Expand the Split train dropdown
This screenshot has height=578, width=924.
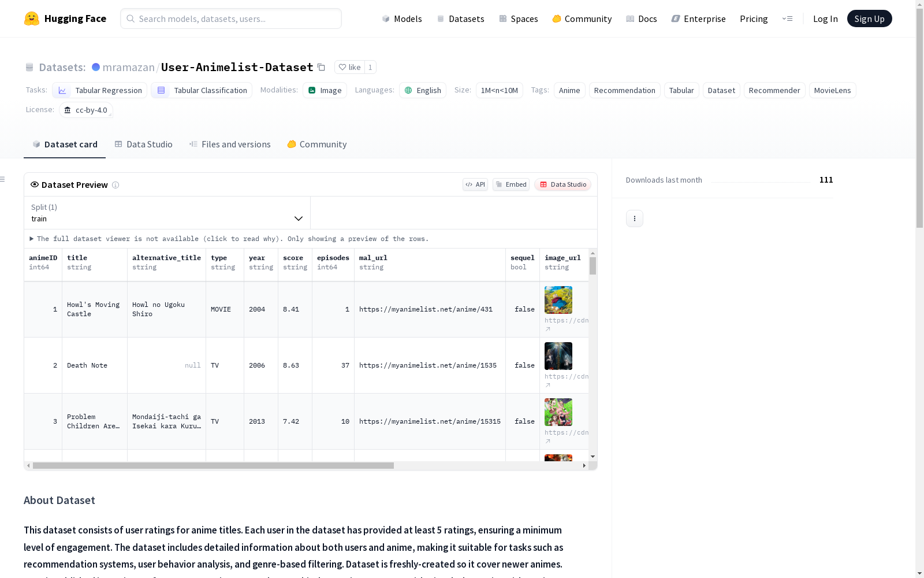[167, 213]
